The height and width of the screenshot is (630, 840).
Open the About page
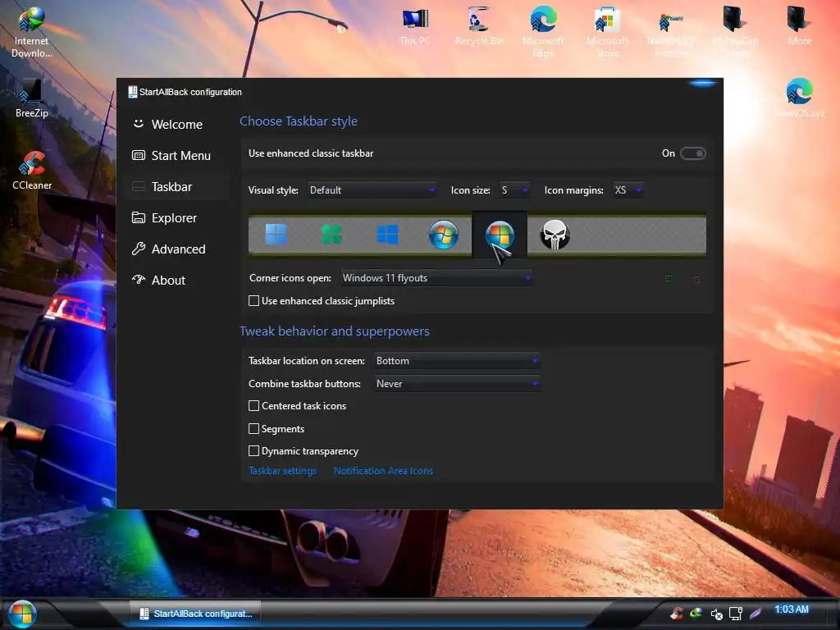coord(177,281)
